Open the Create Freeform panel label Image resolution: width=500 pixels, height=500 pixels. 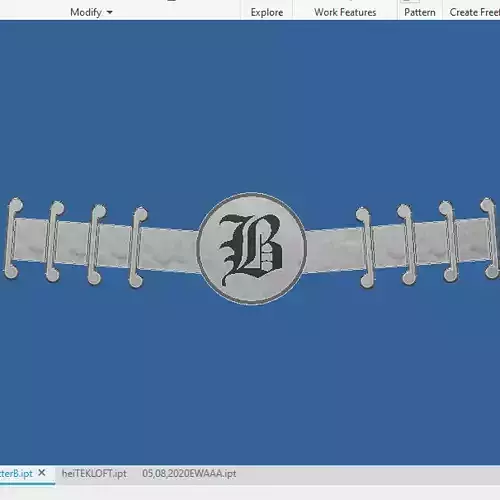click(475, 12)
